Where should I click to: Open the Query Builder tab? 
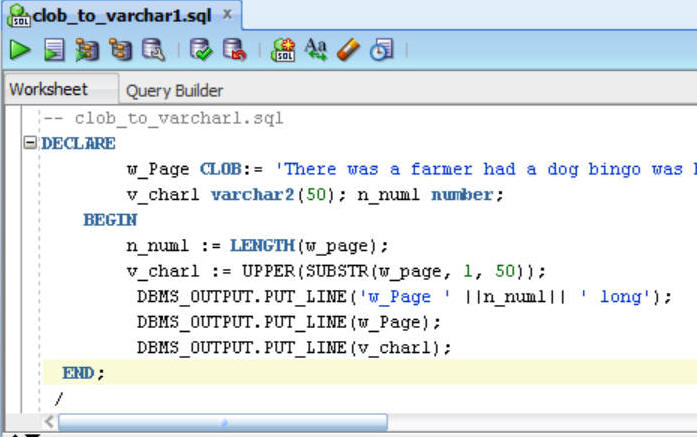pyautogui.click(x=174, y=91)
